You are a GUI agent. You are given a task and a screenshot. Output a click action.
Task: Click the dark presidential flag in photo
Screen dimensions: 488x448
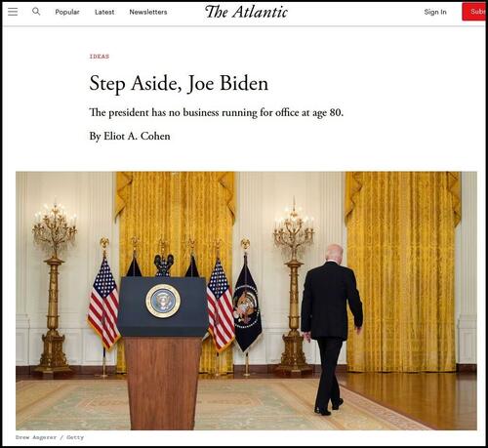click(x=247, y=303)
